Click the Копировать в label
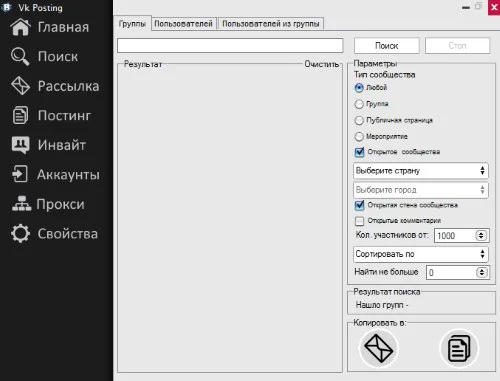The width and height of the screenshot is (500, 381). point(380,323)
